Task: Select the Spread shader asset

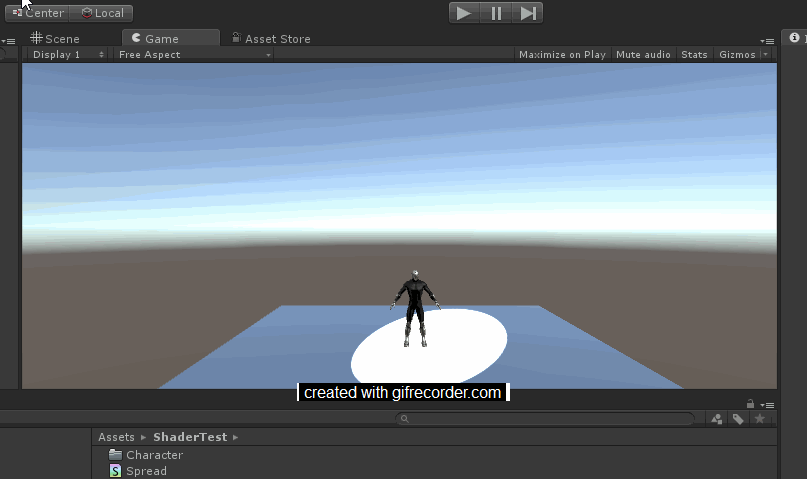Action: (x=138, y=471)
